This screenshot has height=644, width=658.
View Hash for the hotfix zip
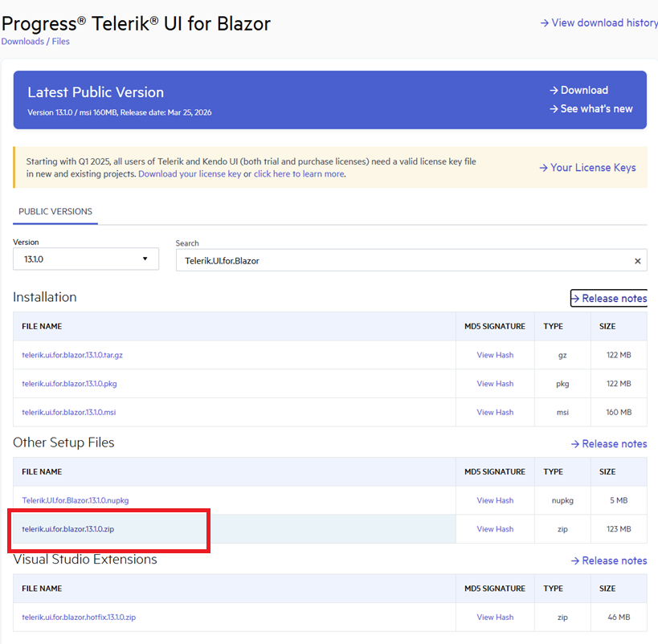[495, 618]
